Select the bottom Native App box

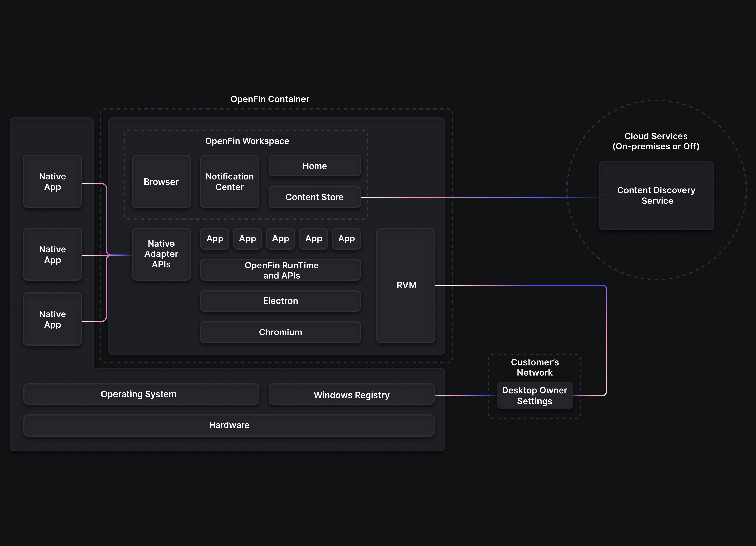pyautogui.click(x=52, y=319)
